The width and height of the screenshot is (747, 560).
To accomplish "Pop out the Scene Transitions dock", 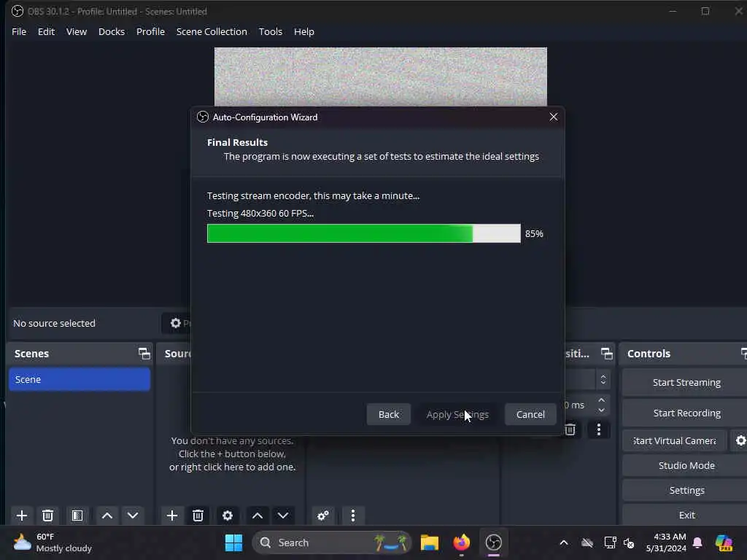I will point(606,354).
